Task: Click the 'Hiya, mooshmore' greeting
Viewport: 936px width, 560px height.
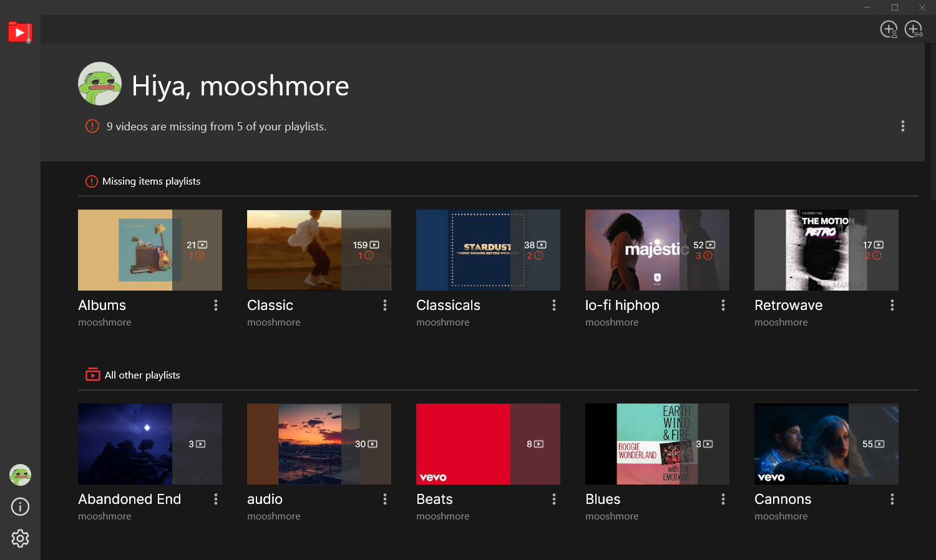Action: click(240, 85)
